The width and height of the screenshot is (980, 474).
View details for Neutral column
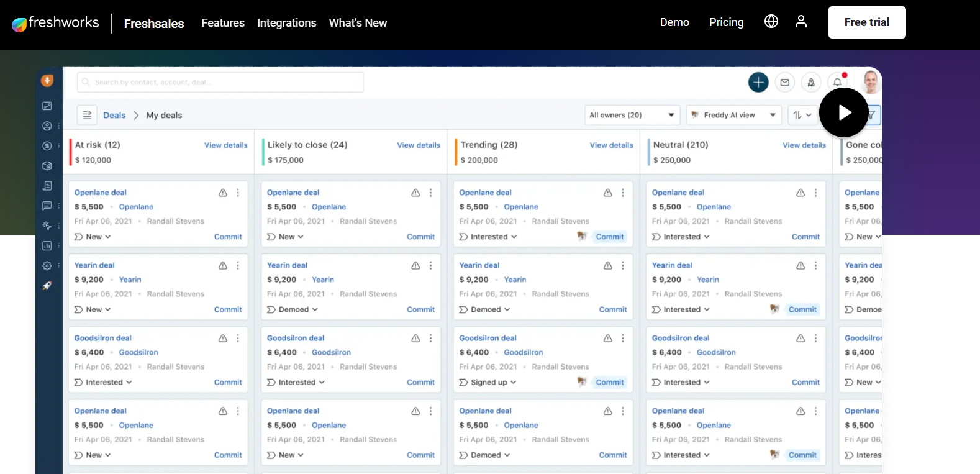[804, 145]
